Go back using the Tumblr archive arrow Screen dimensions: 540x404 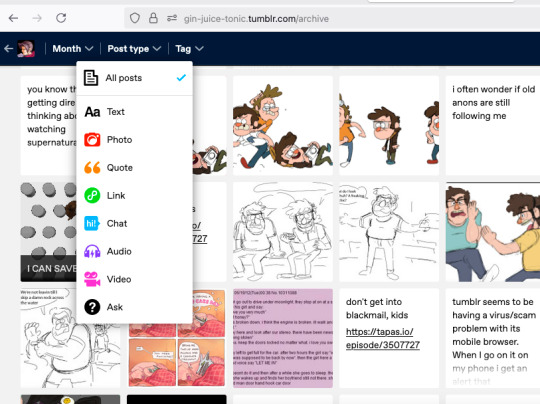(9, 49)
